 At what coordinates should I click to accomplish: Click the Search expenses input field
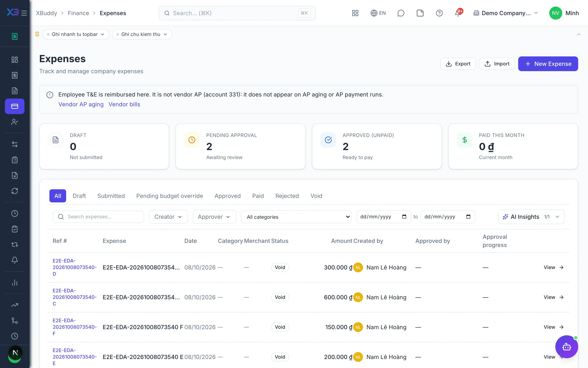(x=98, y=217)
